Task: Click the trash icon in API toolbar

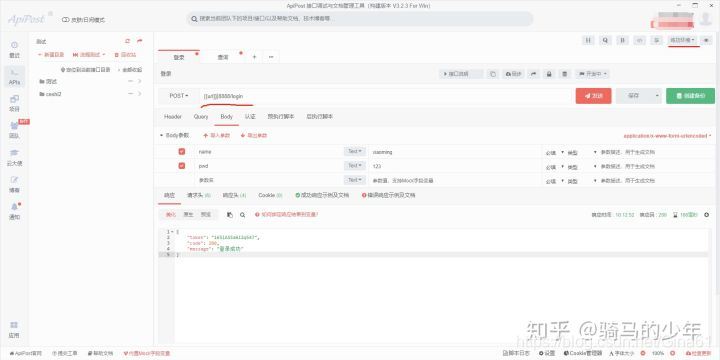Action: point(565,74)
